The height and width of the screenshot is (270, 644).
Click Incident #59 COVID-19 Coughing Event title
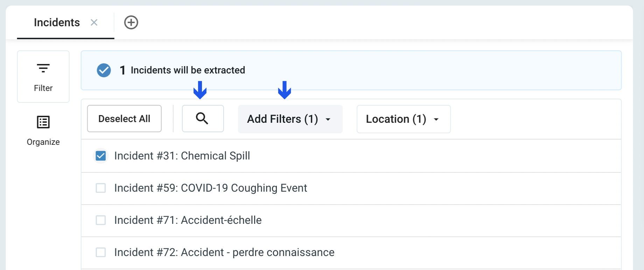210,188
